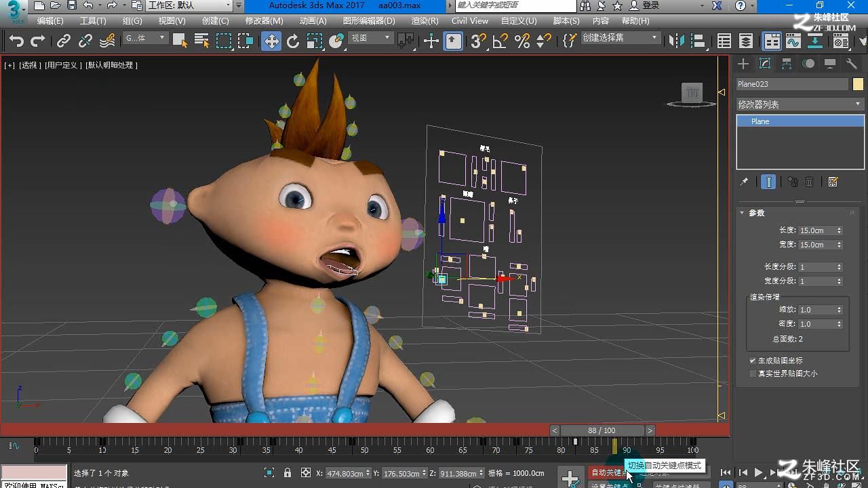The image size is (868, 488).
Task: Open the 创建选择集 dropdown
Action: pyautogui.click(x=620, y=38)
